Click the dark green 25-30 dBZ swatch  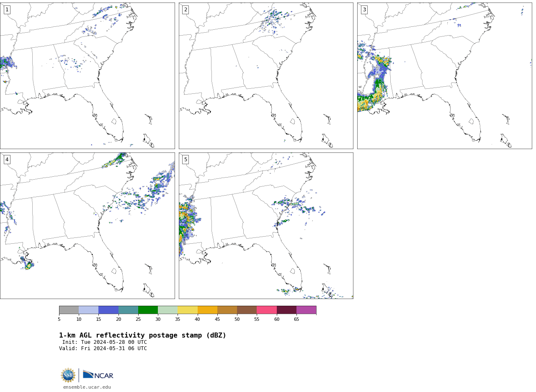(x=148, y=310)
